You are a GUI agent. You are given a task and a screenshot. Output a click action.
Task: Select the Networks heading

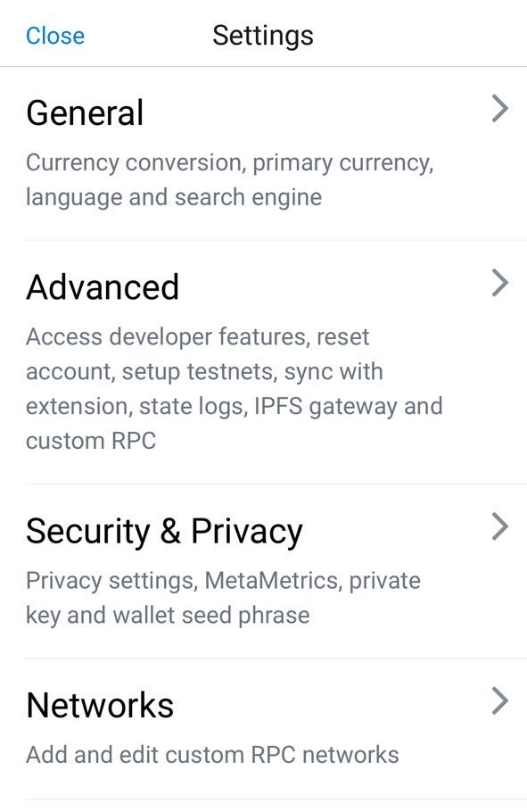point(100,705)
